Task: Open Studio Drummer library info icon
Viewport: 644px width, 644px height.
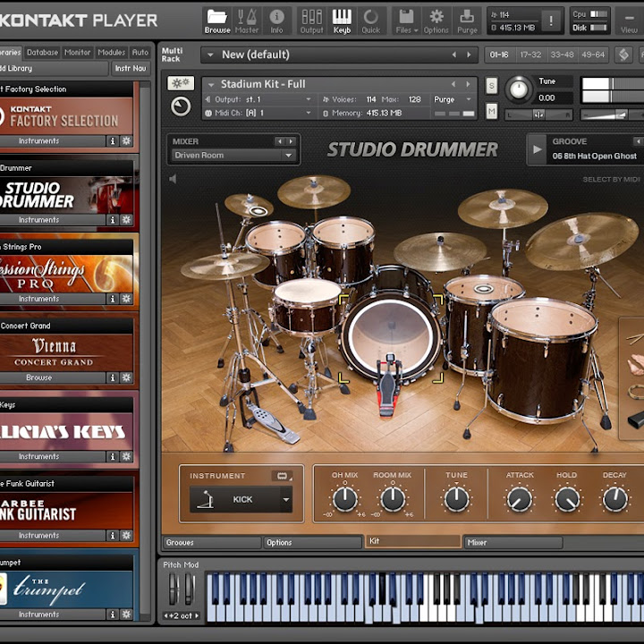Action: click(x=112, y=220)
